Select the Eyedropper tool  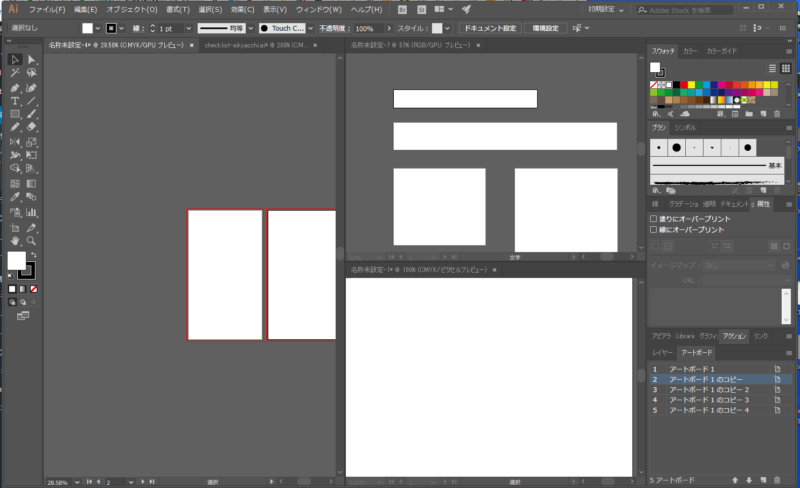[15, 197]
